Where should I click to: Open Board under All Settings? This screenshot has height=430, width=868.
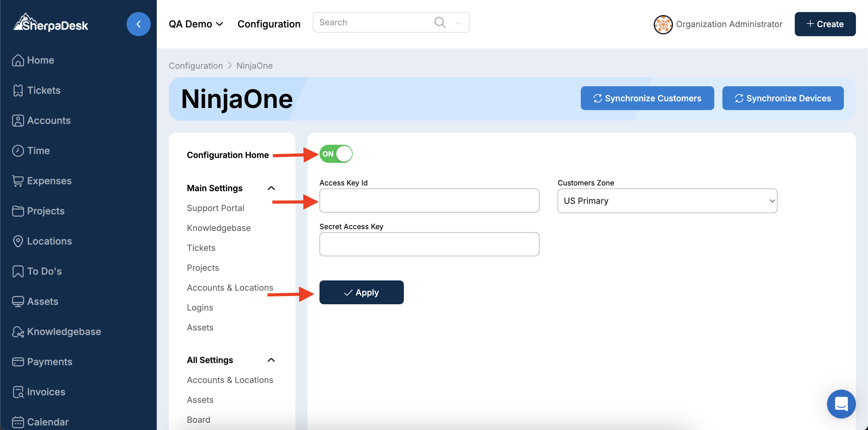[x=199, y=420]
